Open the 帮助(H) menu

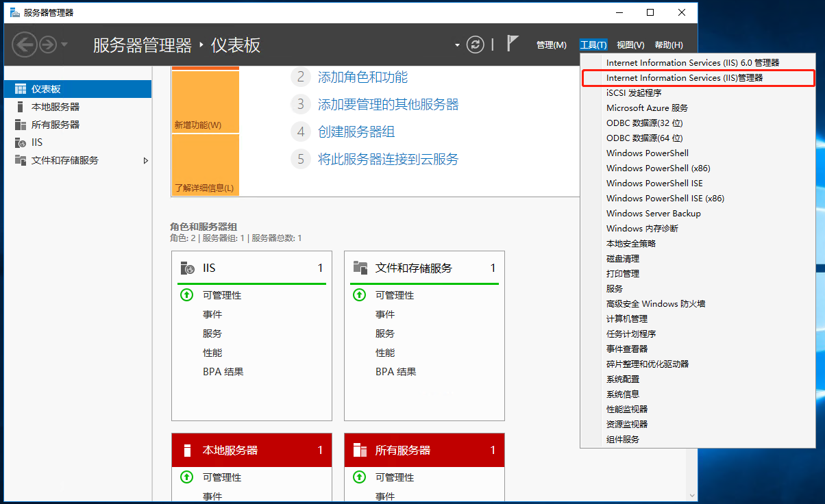pos(669,45)
